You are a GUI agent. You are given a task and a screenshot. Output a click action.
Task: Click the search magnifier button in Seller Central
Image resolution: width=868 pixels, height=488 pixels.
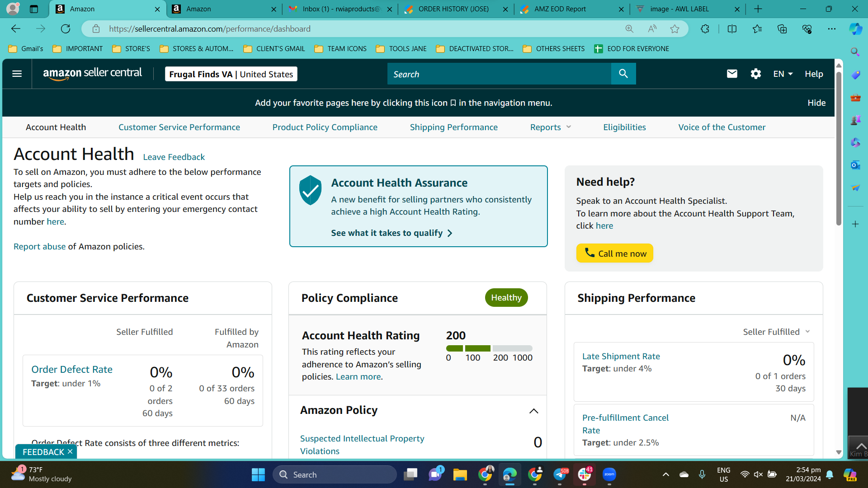tap(623, 74)
